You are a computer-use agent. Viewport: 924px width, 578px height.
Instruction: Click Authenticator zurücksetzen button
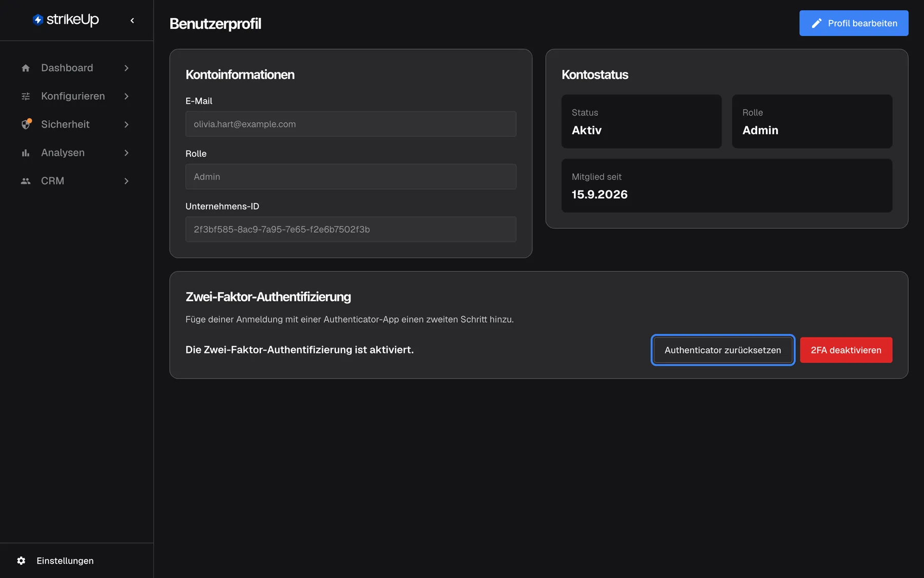pos(723,350)
